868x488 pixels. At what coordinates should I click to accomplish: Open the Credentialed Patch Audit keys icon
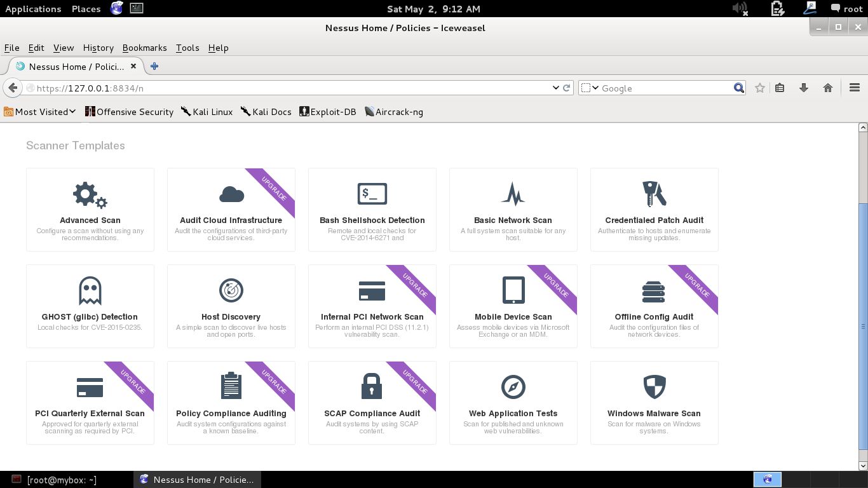point(654,194)
